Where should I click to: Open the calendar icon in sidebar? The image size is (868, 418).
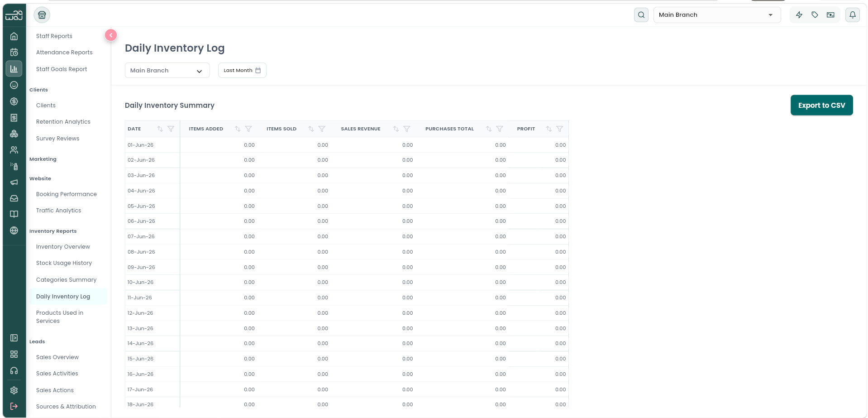14,53
